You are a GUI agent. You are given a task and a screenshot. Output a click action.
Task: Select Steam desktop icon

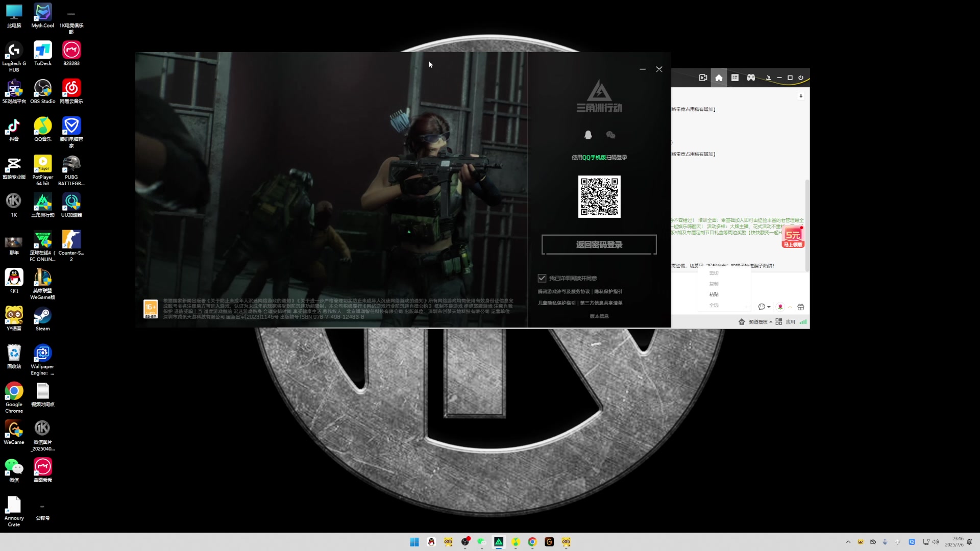42,319
